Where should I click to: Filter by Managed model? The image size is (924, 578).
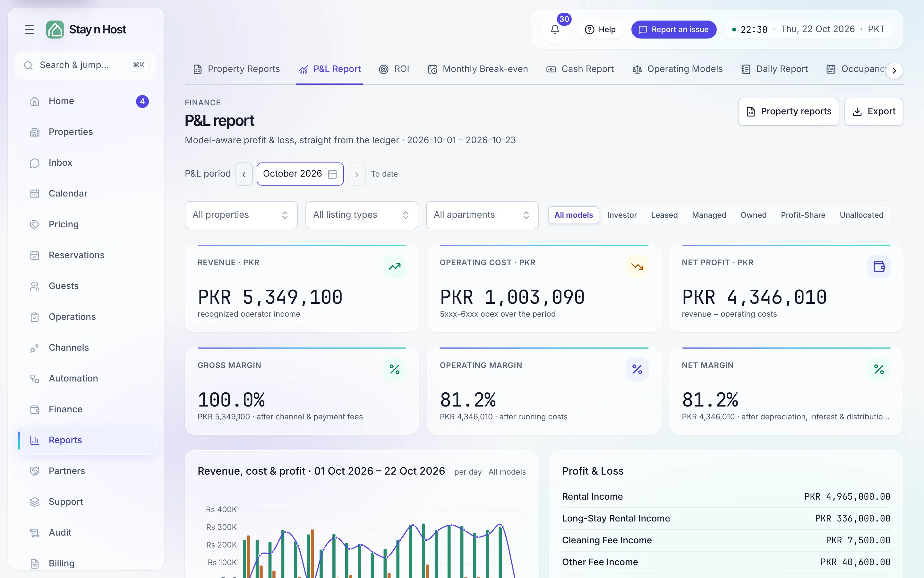(x=709, y=215)
